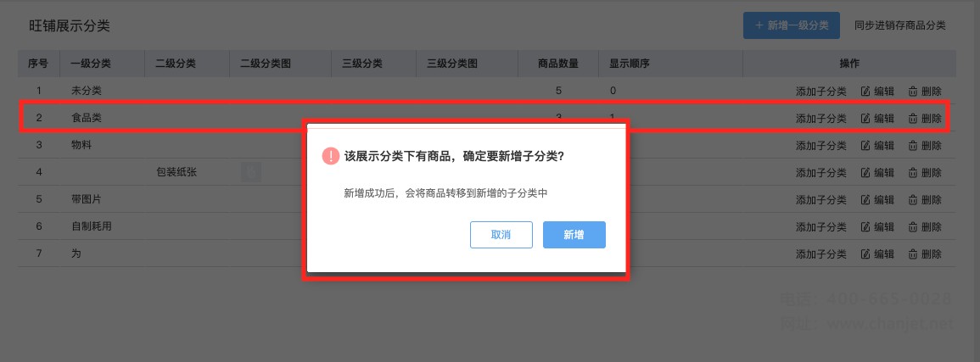This screenshot has width=980, height=362.
Task: Click delete icon in 自制耗用 row
Action: (912, 227)
